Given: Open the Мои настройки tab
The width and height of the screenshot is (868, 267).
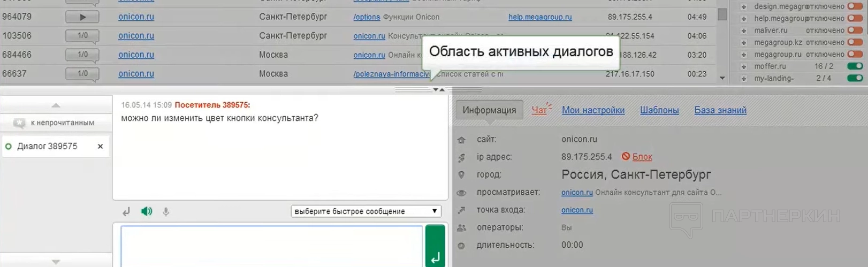Looking at the screenshot, I should [593, 110].
